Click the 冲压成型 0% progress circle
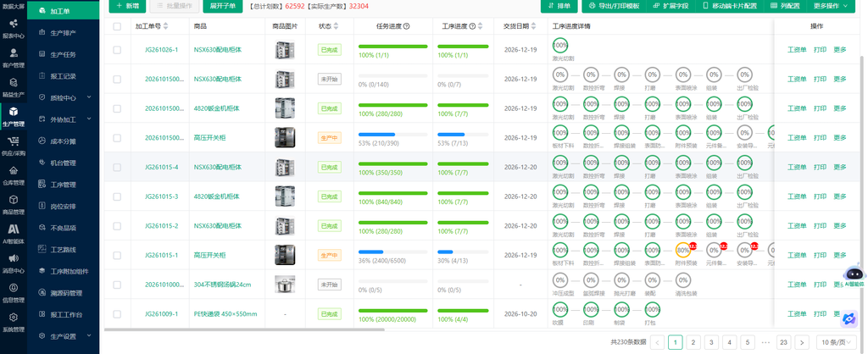 click(559, 279)
